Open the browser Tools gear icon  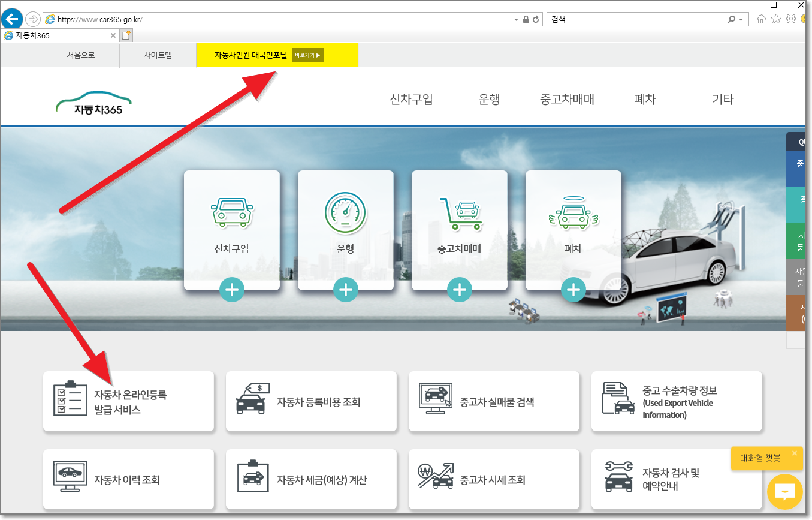[791, 19]
